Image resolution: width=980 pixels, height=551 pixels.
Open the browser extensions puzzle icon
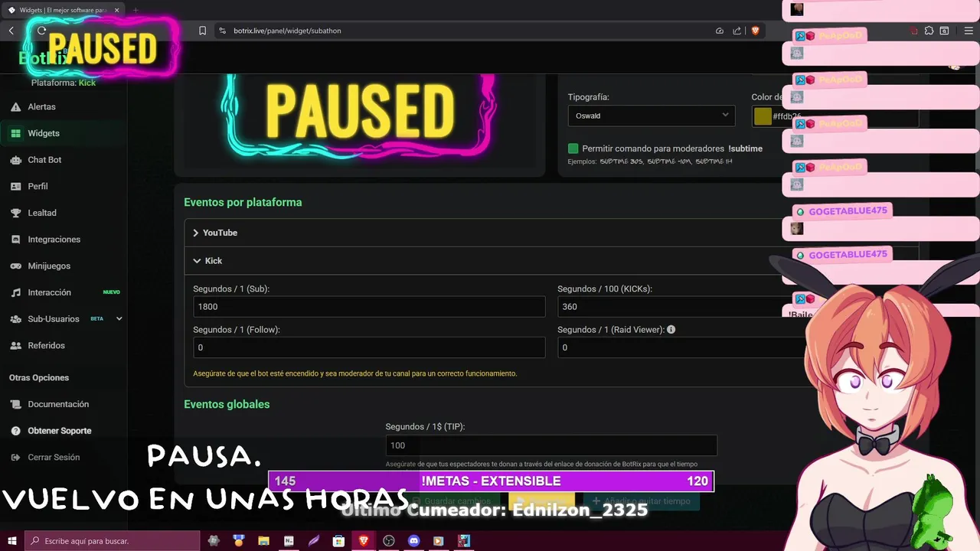point(929,31)
